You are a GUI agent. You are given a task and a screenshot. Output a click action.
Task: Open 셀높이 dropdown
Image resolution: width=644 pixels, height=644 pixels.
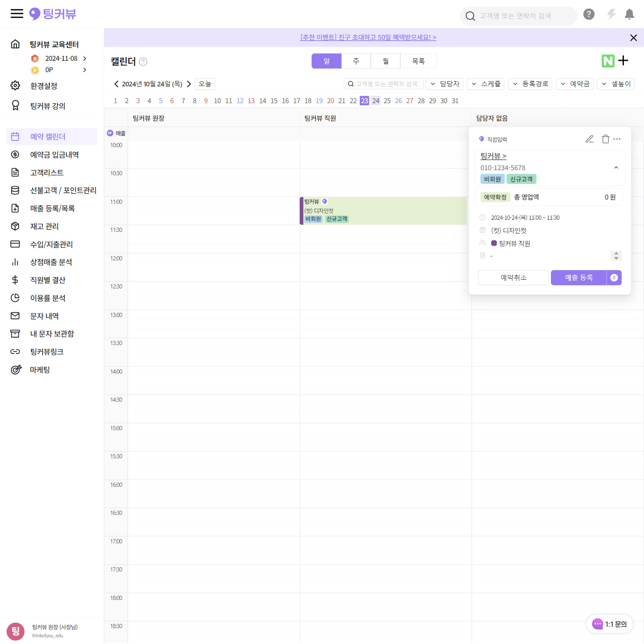(616, 84)
